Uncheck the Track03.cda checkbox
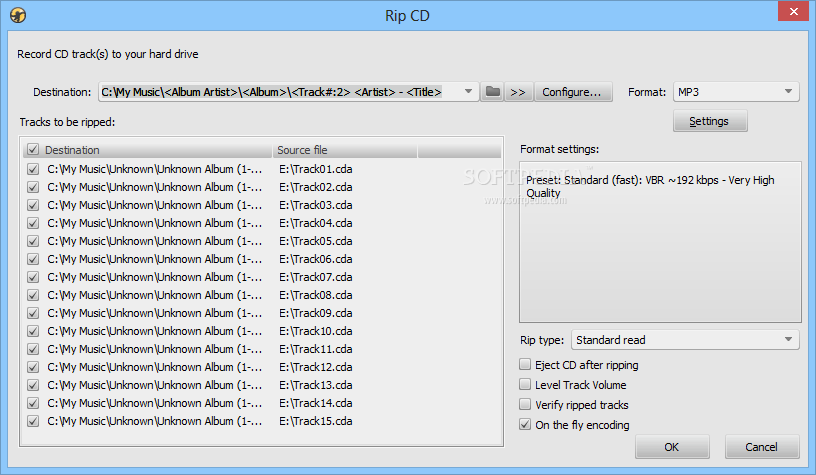The height and width of the screenshot is (475, 816). click(x=33, y=205)
